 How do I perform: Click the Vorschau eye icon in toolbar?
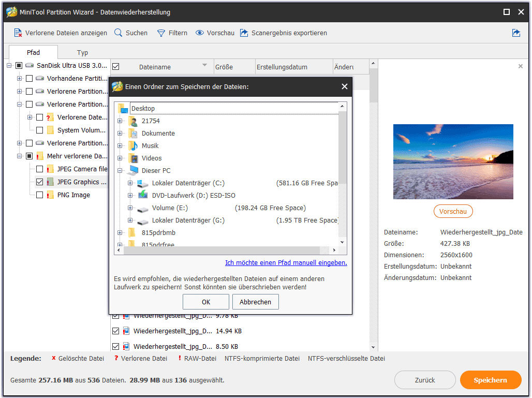pyautogui.click(x=200, y=33)
